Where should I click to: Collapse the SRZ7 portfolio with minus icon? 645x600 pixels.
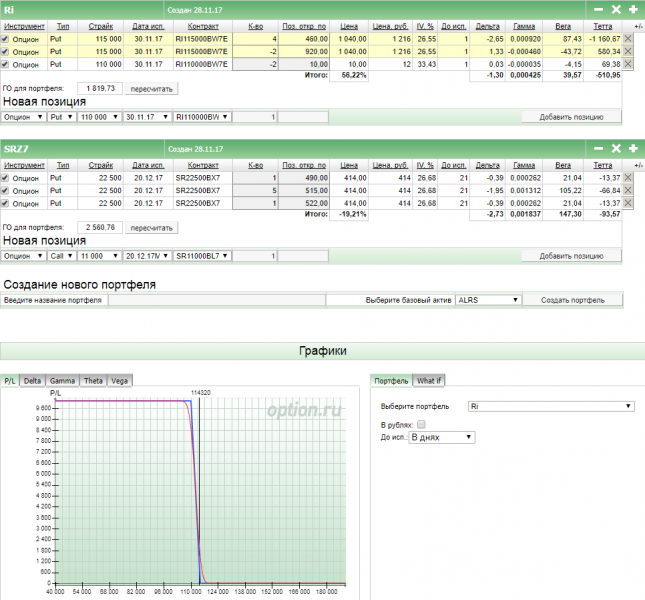(x=598, y=148)
